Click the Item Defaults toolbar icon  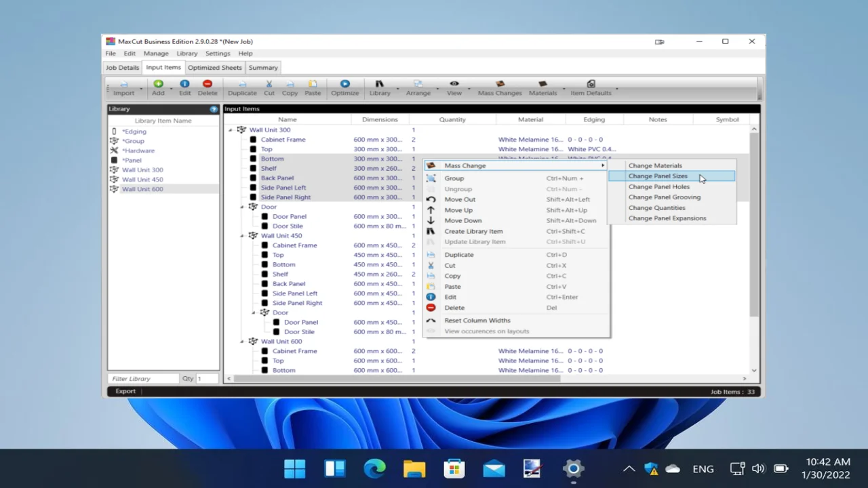coord(591,84)
